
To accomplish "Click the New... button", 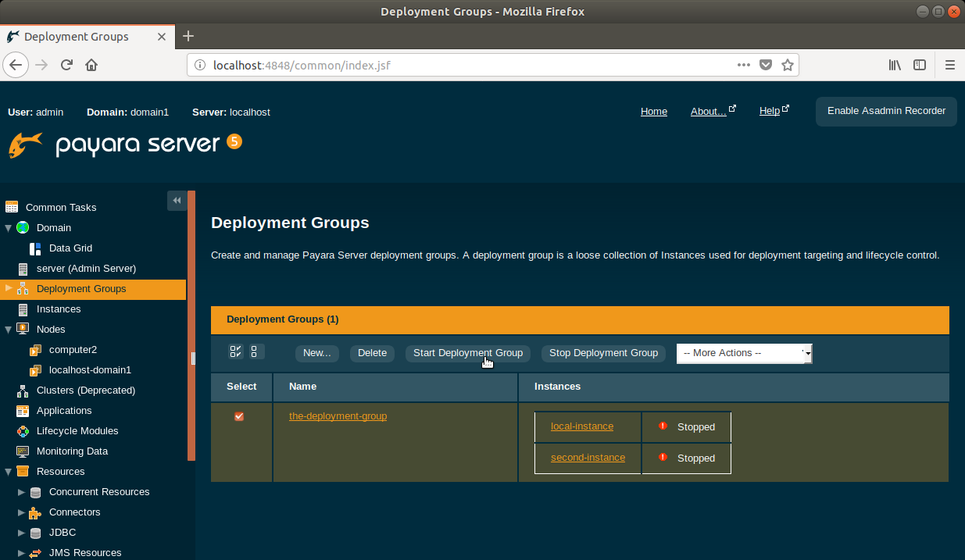I will click(x=317, y=353).
